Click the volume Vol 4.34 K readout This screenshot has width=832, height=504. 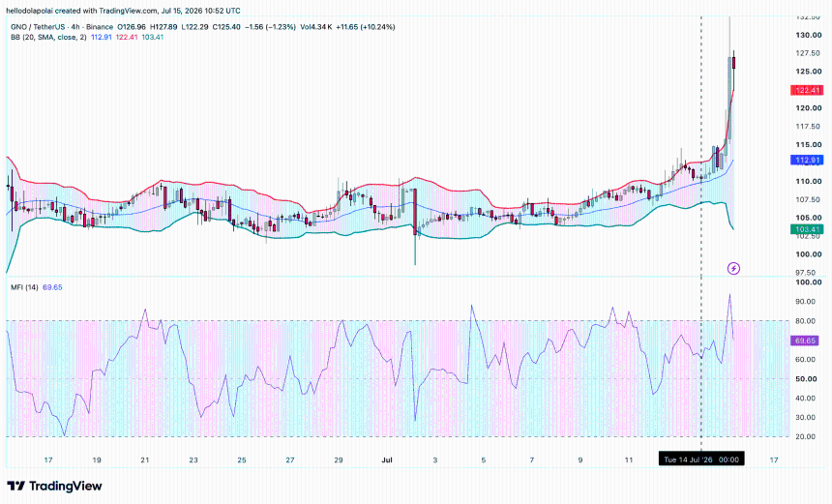click(x=316, y=26)
